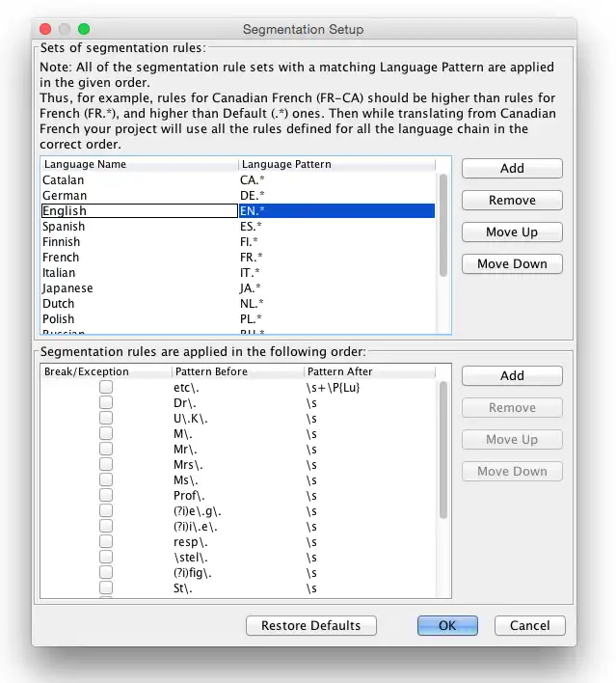Add a new language rule set
This screenshot has width=616, height=683.
pos(512,168)
